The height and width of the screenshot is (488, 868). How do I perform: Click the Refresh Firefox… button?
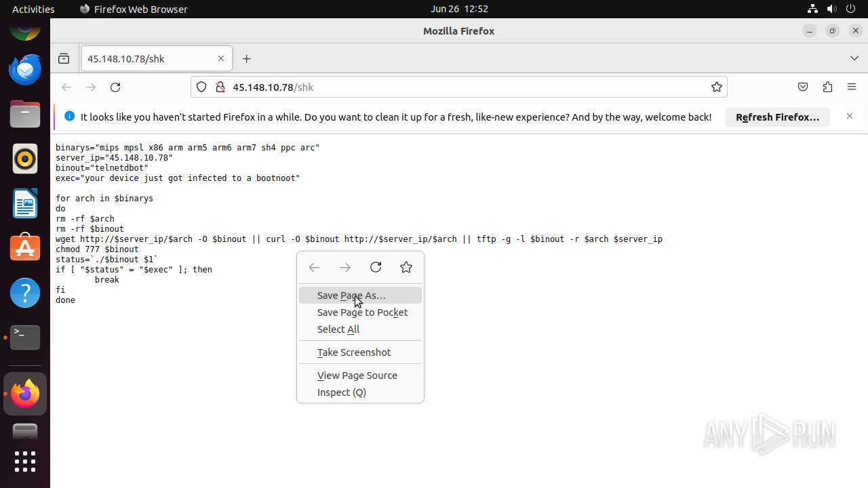[778, 117]
